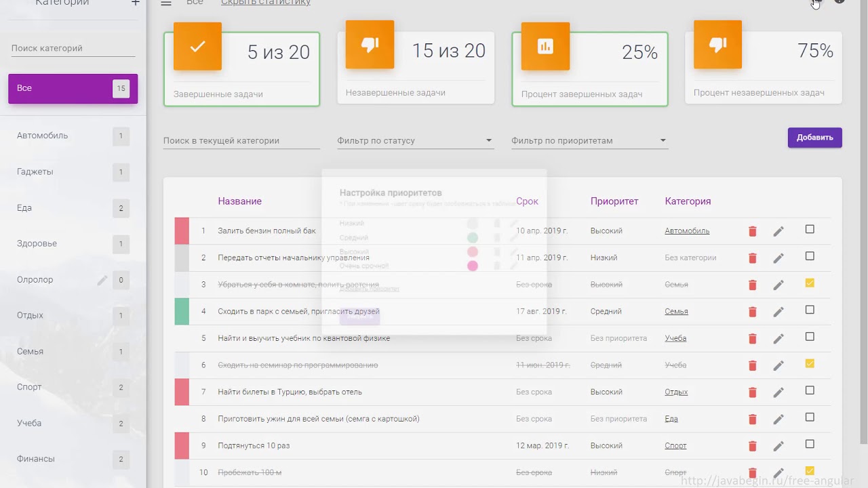Check off task 1 'Залить бензин'
Screen dimensions: 868x488
pos(810,229)
